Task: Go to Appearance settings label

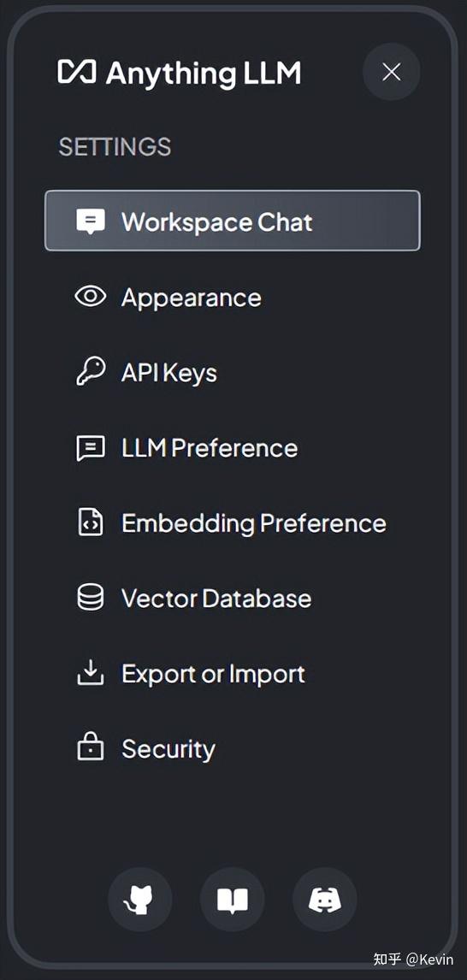Action: tap(192, 298)
